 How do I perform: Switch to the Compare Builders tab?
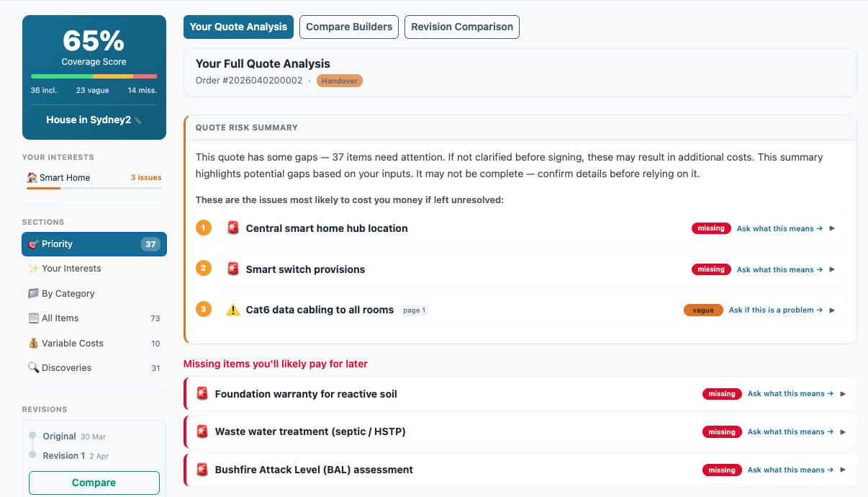349,27
